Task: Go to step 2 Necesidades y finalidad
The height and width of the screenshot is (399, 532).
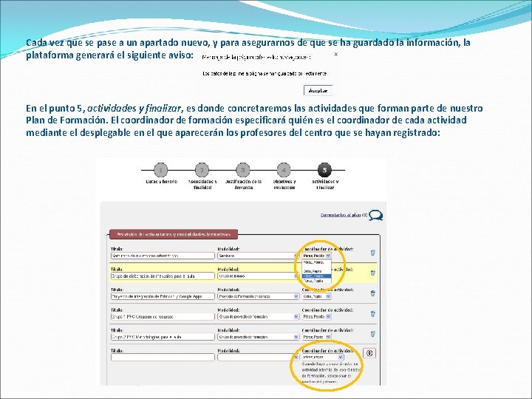Action: click(x=202, y=171)
